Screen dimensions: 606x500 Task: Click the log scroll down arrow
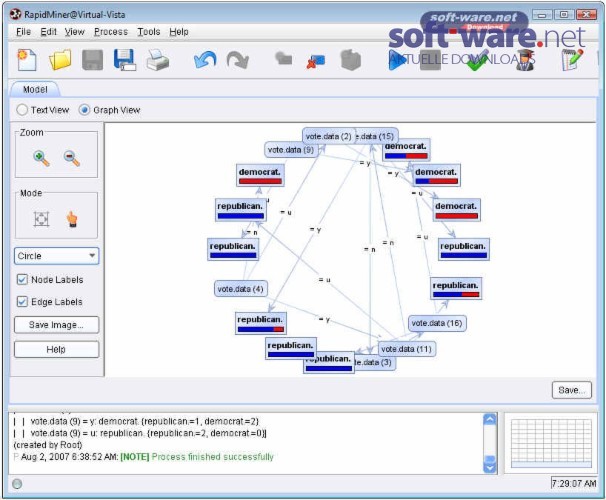[490, 468]
